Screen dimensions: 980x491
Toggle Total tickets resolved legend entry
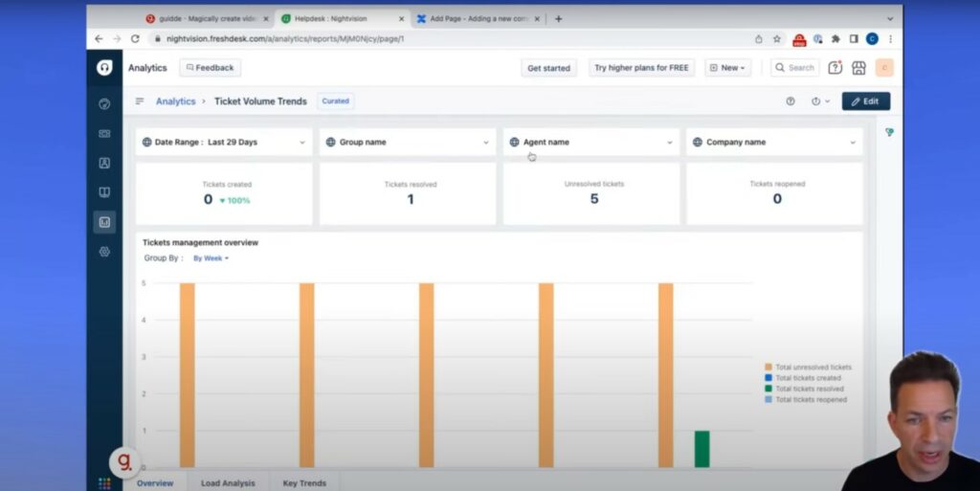(804, 389)
